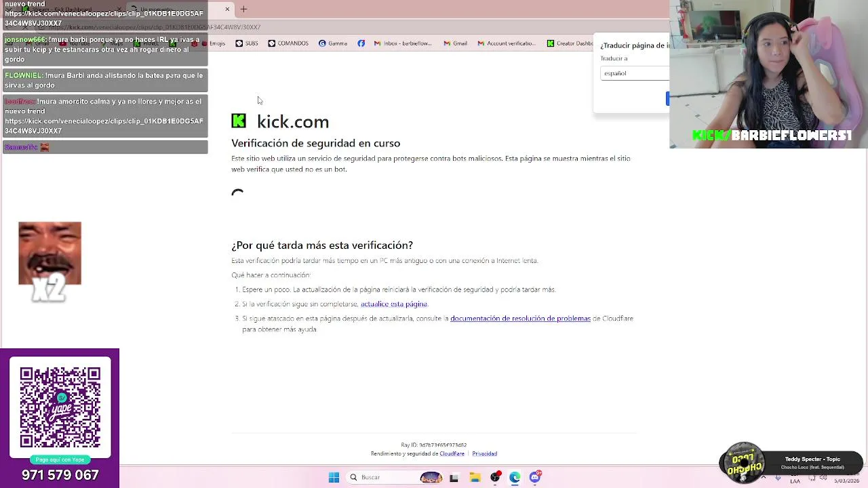Click the streamer webcam overlay
The height and width of the screenshot is (488, 868).
coord(768,74)
